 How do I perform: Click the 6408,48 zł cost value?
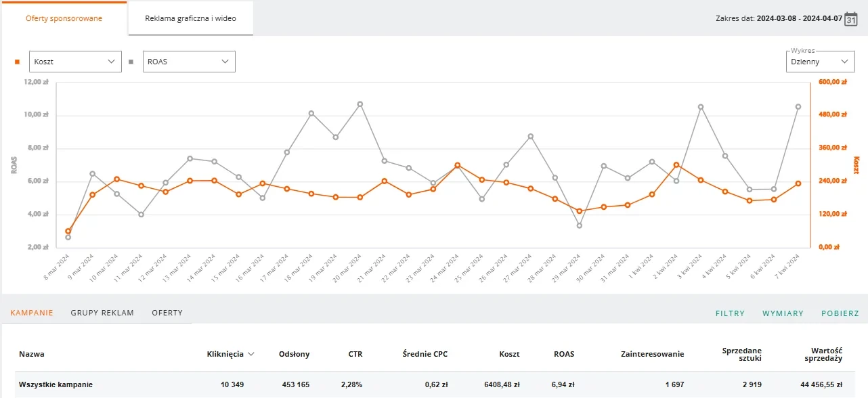502,384
